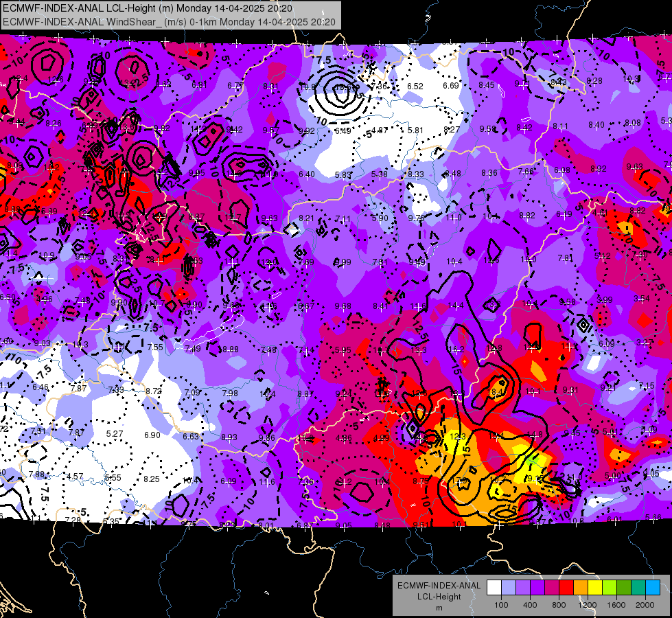Click the WindShear 0-1km title line

point(169,21)
